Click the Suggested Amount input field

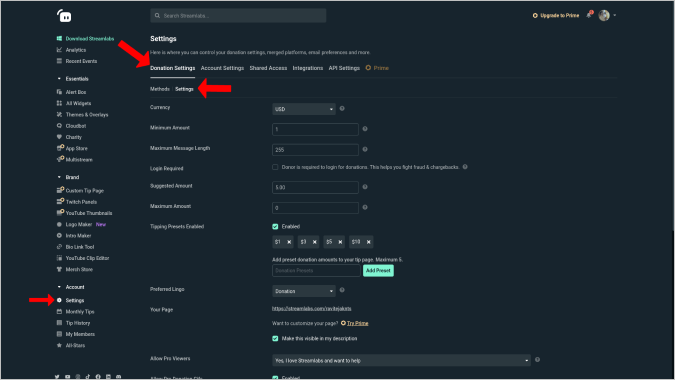point(315,187)
